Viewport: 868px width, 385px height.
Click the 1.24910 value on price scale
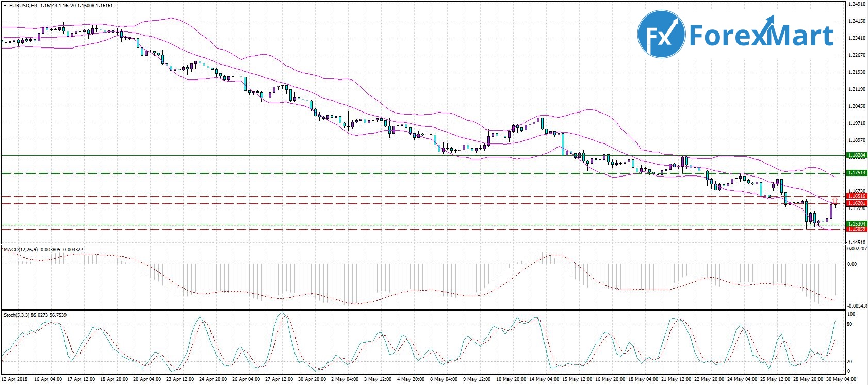pyautogui.click(x=857, y=4)
